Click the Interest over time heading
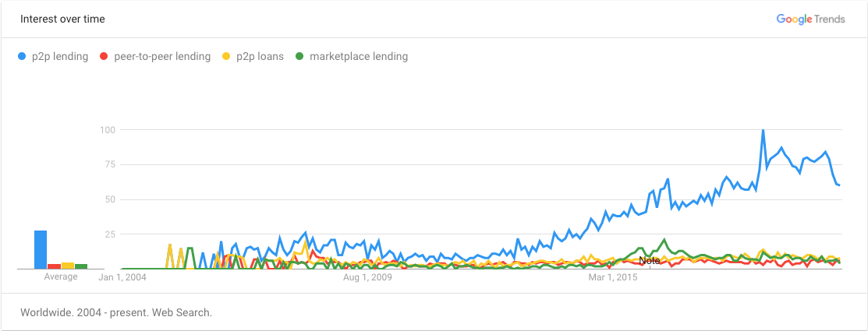 pos(62,19)
